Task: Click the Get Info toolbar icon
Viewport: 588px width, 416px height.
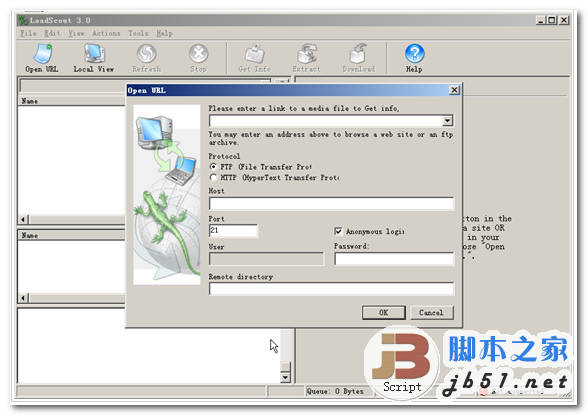Action: (254, 58)
